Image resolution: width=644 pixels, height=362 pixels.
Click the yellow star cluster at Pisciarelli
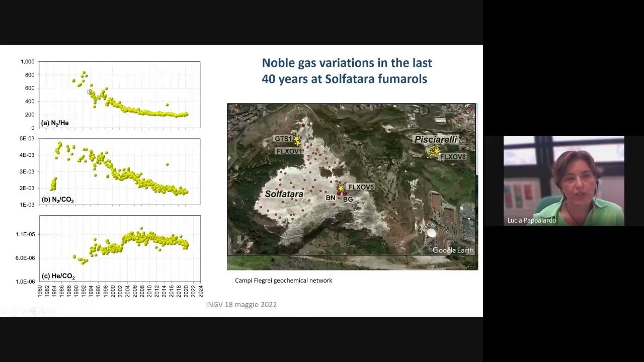point(434,151)
